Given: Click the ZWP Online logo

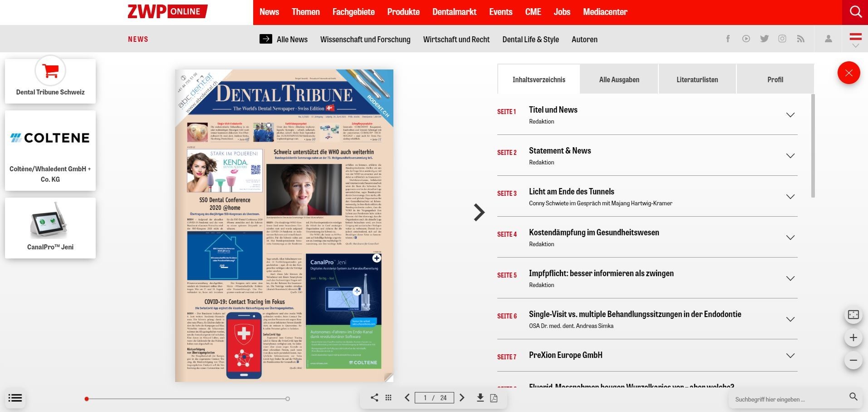Looking at the screenshot, I should [167, 11].
